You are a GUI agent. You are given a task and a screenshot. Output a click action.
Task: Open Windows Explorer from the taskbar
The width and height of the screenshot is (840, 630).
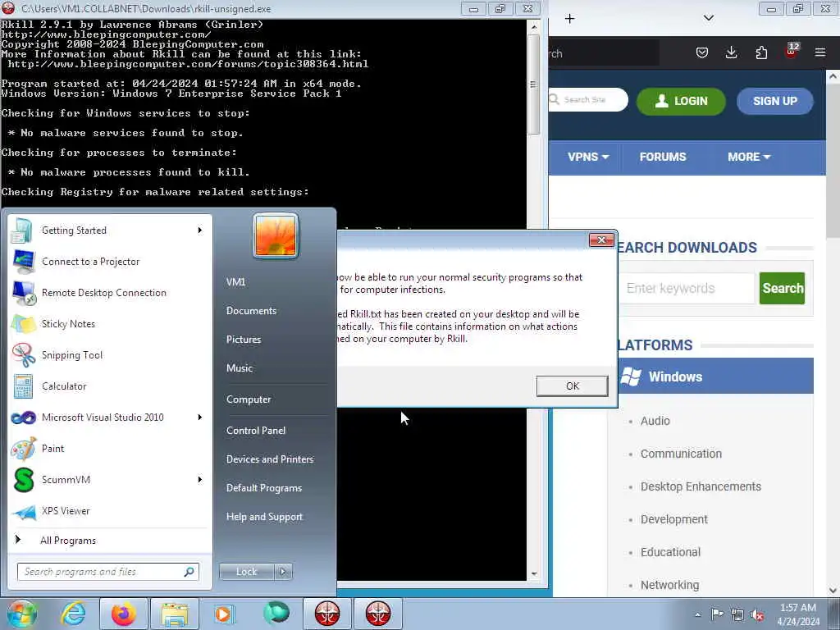(175, 614)
